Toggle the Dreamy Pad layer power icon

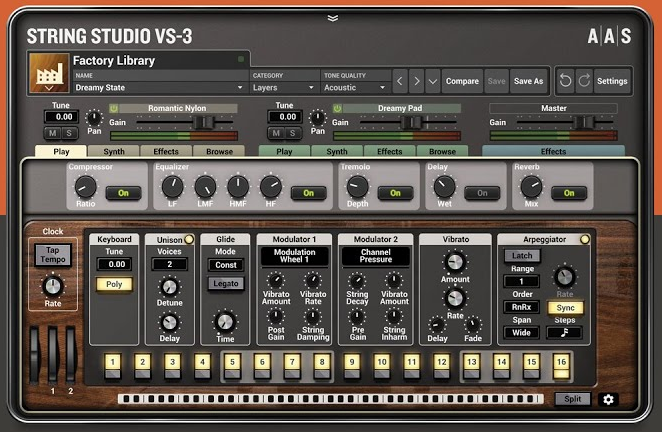point(337,108)
